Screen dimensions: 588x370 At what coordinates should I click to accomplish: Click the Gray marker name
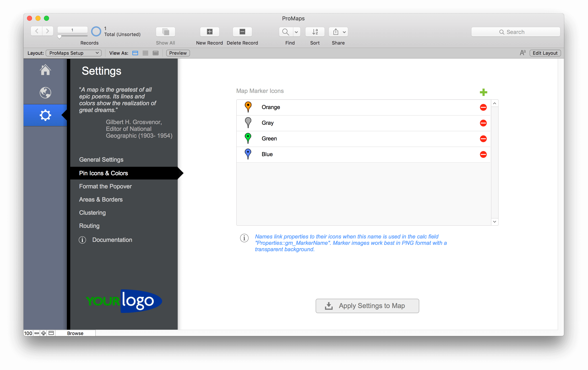coord(267,123)
